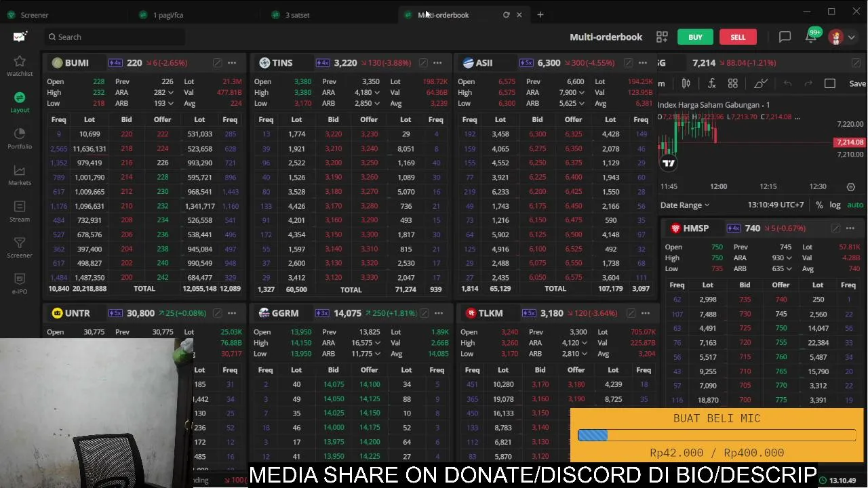
Task: Open the three-dot menu on GGRM panel
Action: [439, 313]
